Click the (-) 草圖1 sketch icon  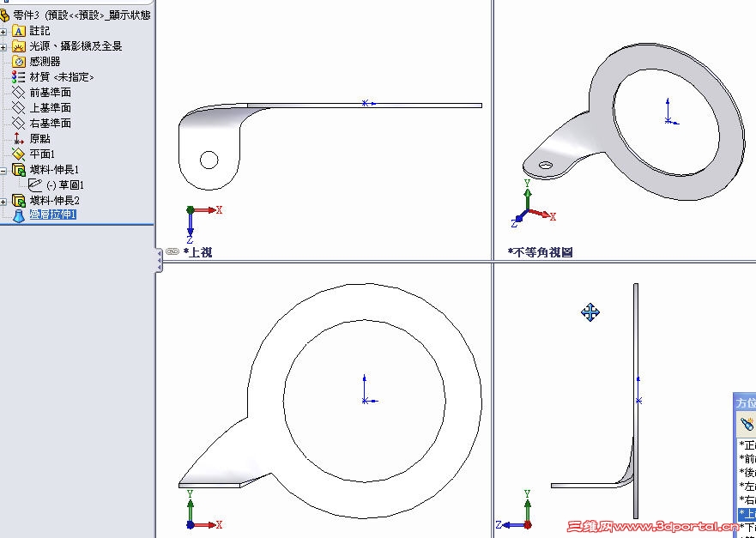(x=35, y=184)
